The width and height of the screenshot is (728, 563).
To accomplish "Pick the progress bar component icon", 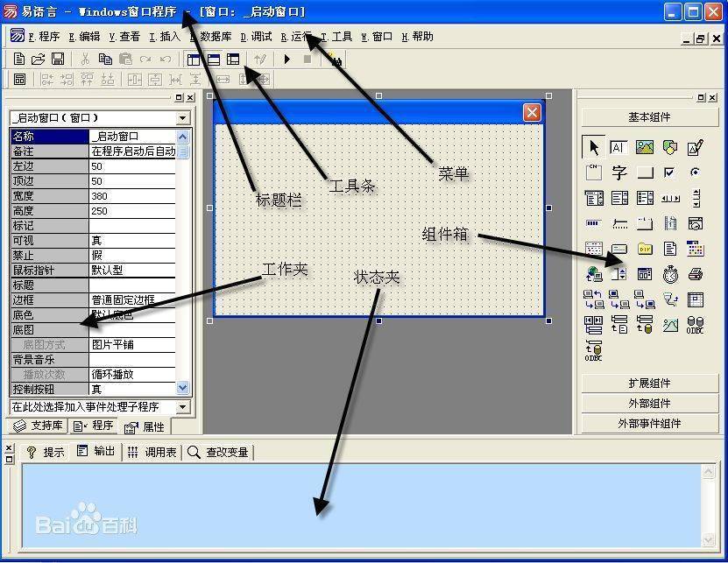I will pyautogui.click(x=593, y=223).
